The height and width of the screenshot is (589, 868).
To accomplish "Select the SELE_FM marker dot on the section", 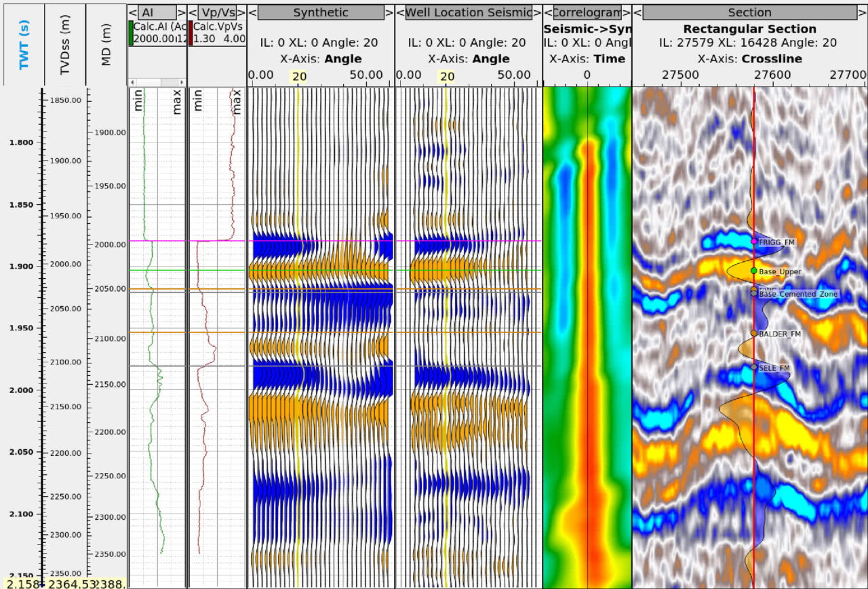I will coord(755,365).
